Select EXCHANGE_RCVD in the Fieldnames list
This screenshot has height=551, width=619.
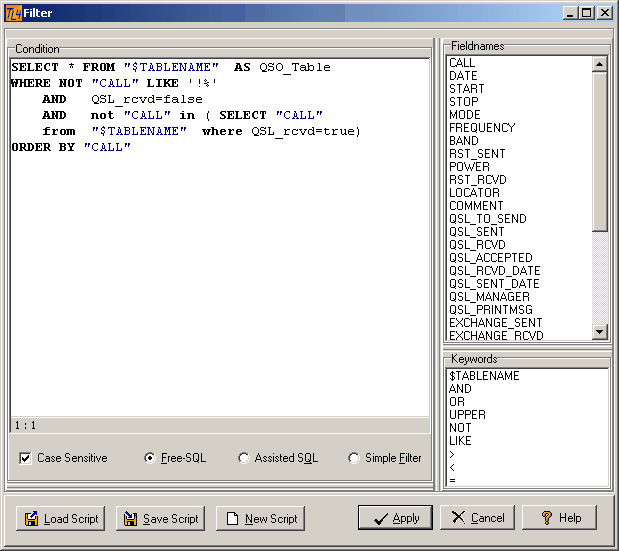click(497, 335)
